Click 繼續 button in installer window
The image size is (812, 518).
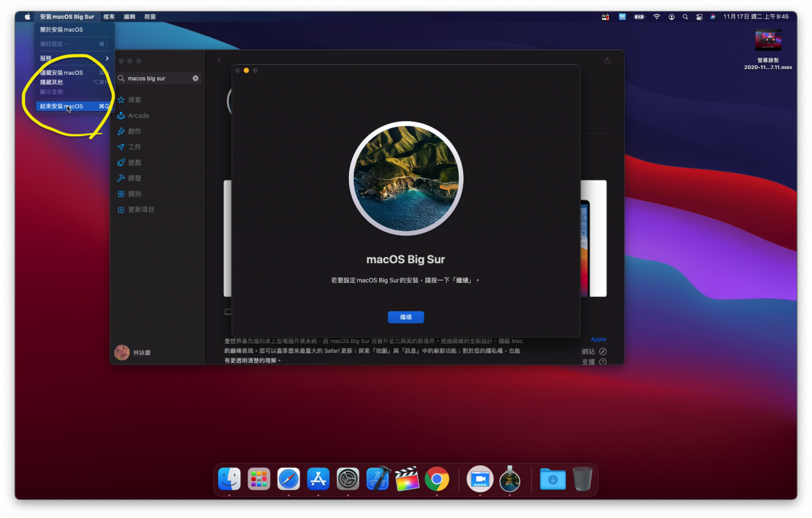click(406, 317)
